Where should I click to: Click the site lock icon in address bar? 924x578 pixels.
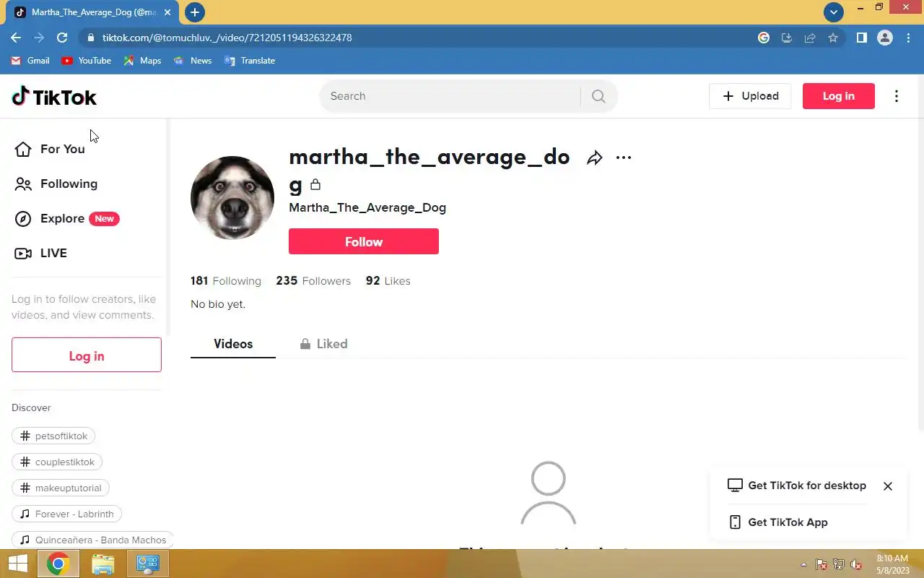[x=90, y=38]
